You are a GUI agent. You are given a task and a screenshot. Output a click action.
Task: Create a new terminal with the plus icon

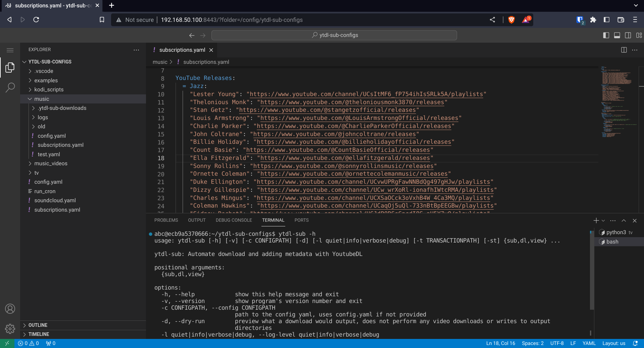pyautogui.click(x=596, y=220)
